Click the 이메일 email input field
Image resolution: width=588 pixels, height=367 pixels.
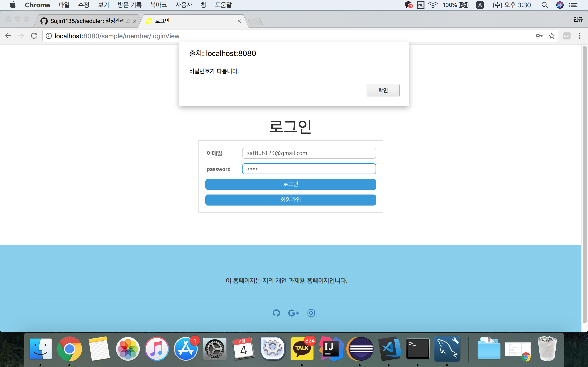pos(309,153)
